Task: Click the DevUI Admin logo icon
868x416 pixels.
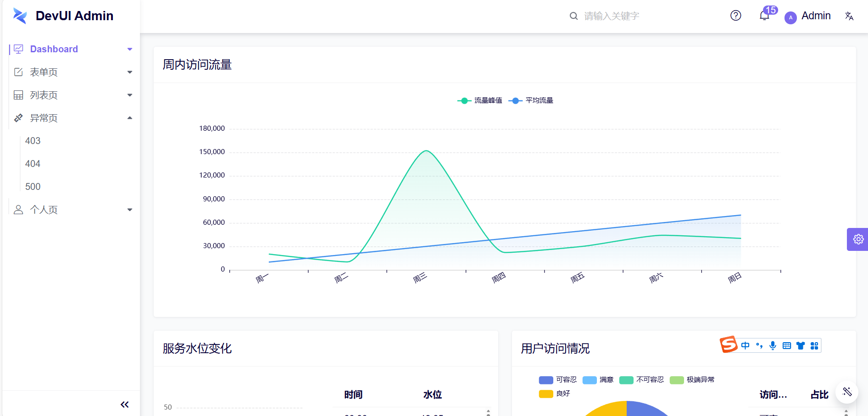Action: (x=20, y=16)
